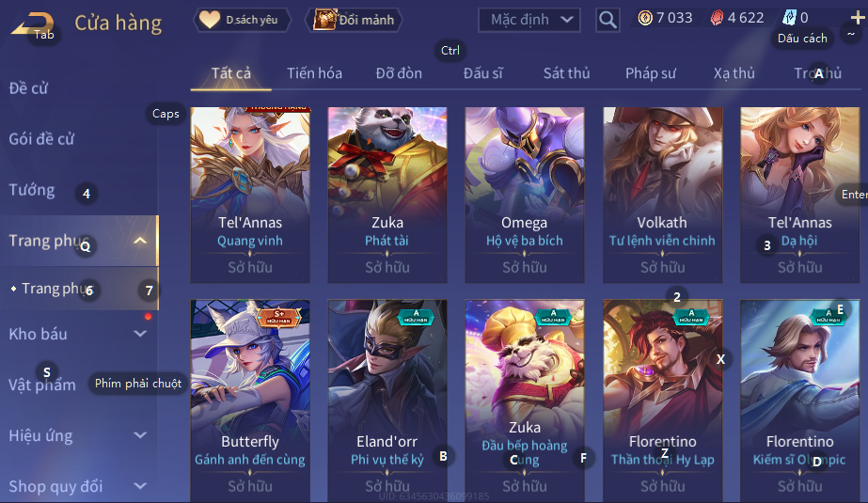Expand the Kho báu sidebar section
The width and height of the screenshot is (868, 503).
(x=141, y=334)
